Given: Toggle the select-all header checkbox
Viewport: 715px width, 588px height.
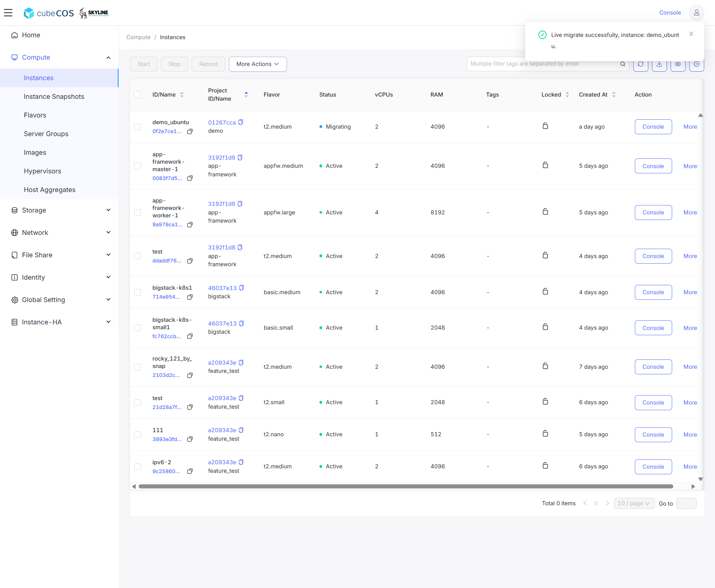Looking at the screenshot, I should pos(137,95).
